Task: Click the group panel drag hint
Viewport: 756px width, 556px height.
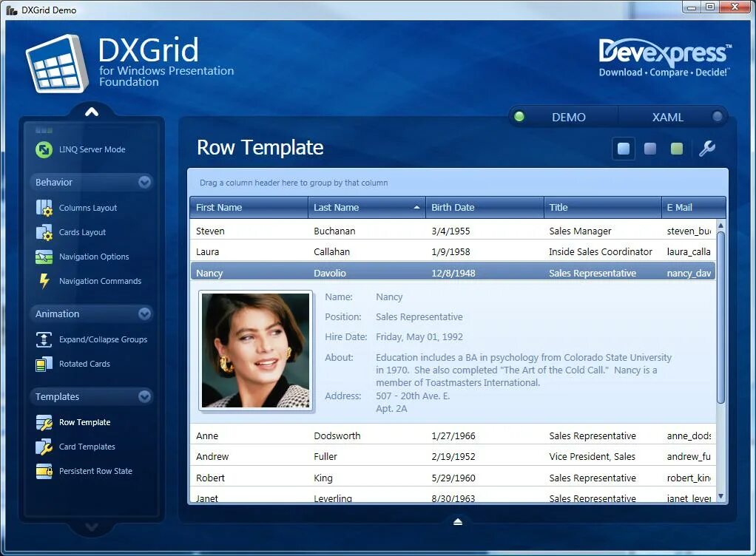Action: coord(294,183)
